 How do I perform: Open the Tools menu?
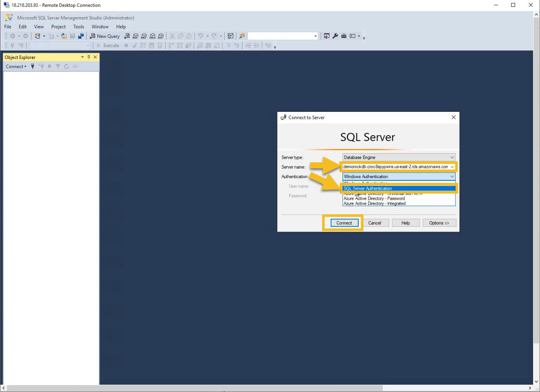79,27
